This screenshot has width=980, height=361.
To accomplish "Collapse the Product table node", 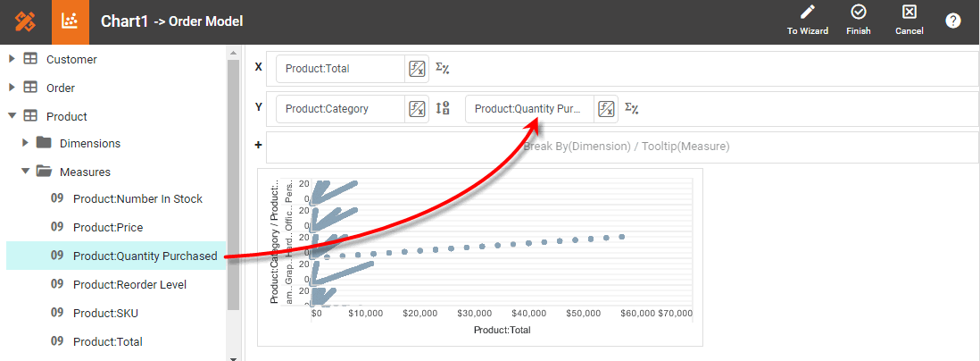I will 12,117.
